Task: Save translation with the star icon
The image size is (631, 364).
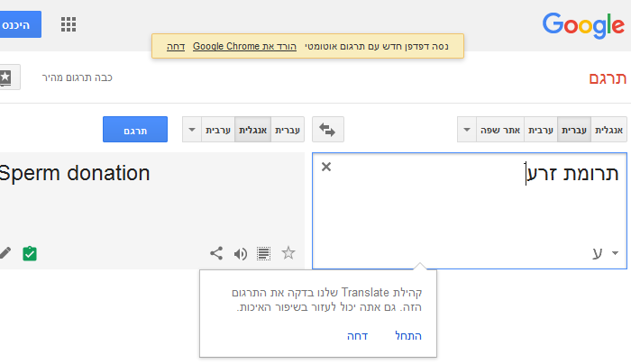Action: [288, 253]
